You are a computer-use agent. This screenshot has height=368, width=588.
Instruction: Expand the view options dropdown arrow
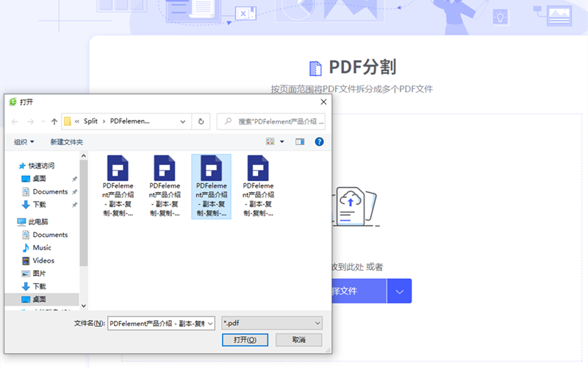click(282, 141)
